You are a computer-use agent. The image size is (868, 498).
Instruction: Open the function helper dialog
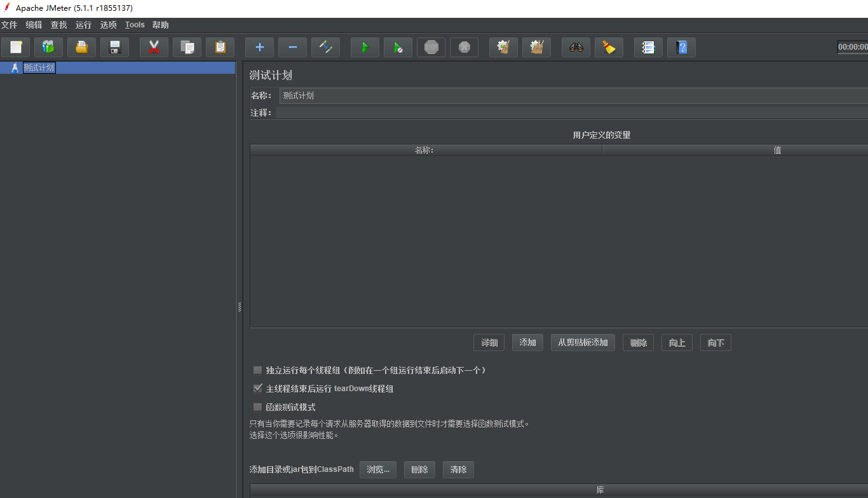648,47
